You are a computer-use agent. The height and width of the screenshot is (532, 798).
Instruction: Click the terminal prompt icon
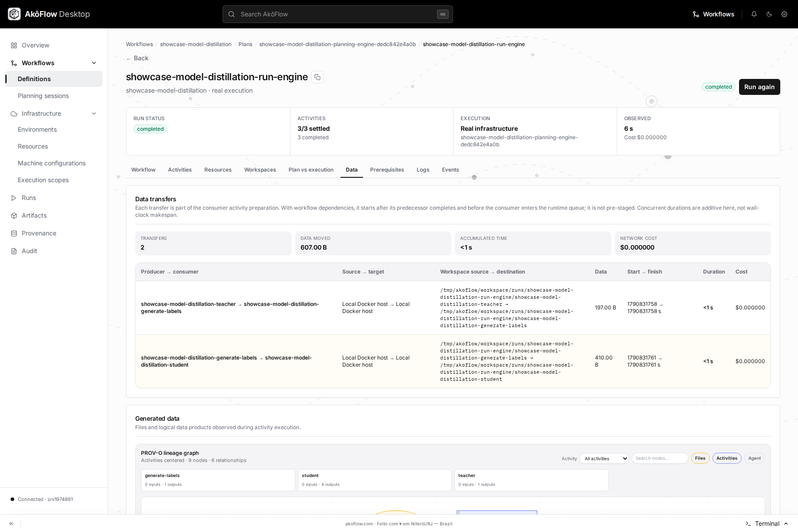point(748,524)
